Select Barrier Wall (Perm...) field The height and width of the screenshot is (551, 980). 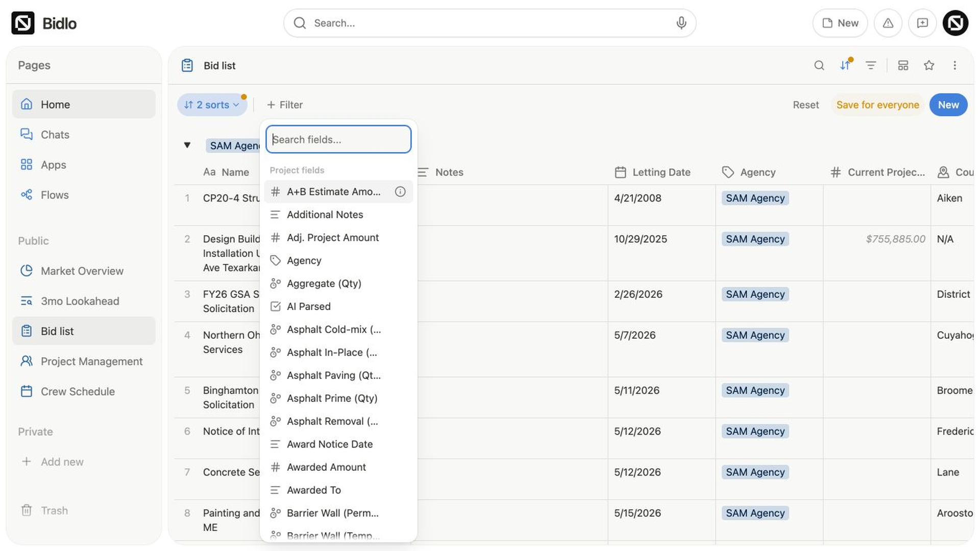(338, 513)
